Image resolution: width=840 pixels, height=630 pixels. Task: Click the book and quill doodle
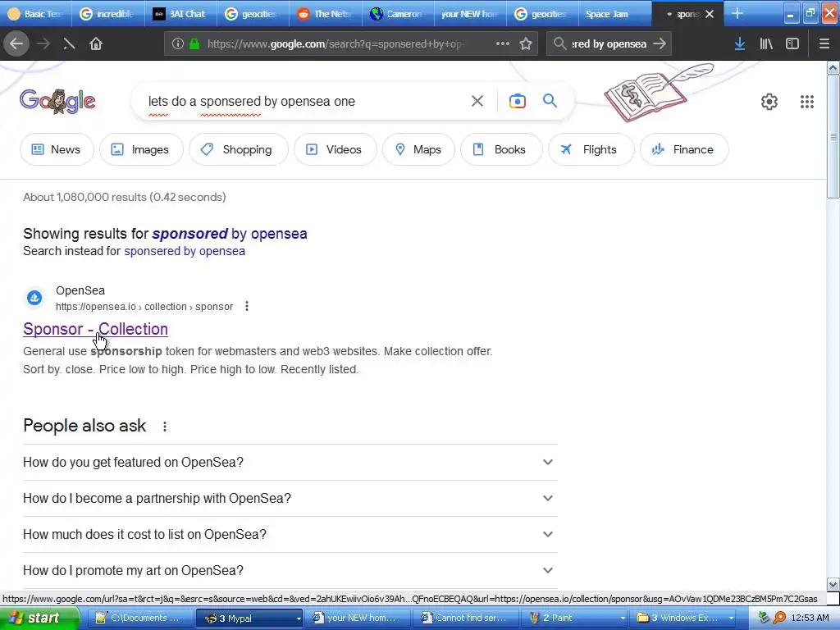click(x=658, y=92)
